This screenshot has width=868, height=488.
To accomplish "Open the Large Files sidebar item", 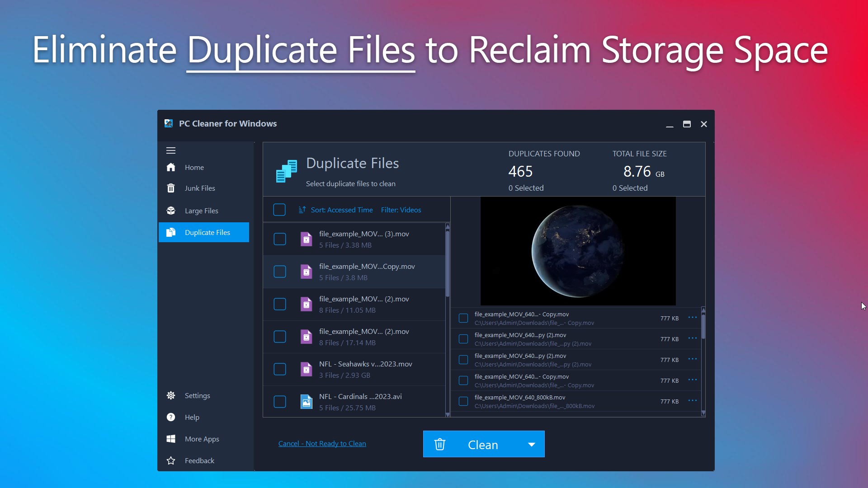I will (x=202, y=211).
